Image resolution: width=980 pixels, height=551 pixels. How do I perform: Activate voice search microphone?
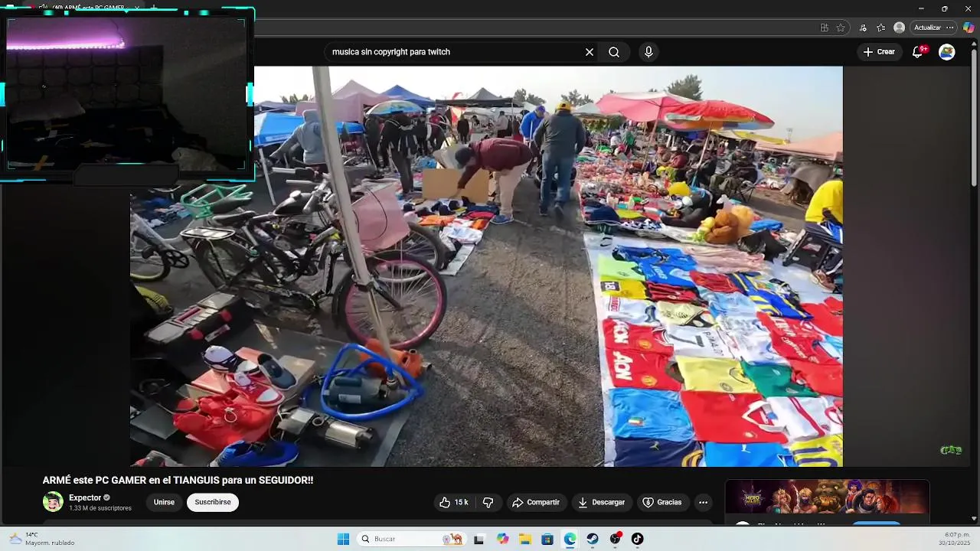(x=648, y=52)
